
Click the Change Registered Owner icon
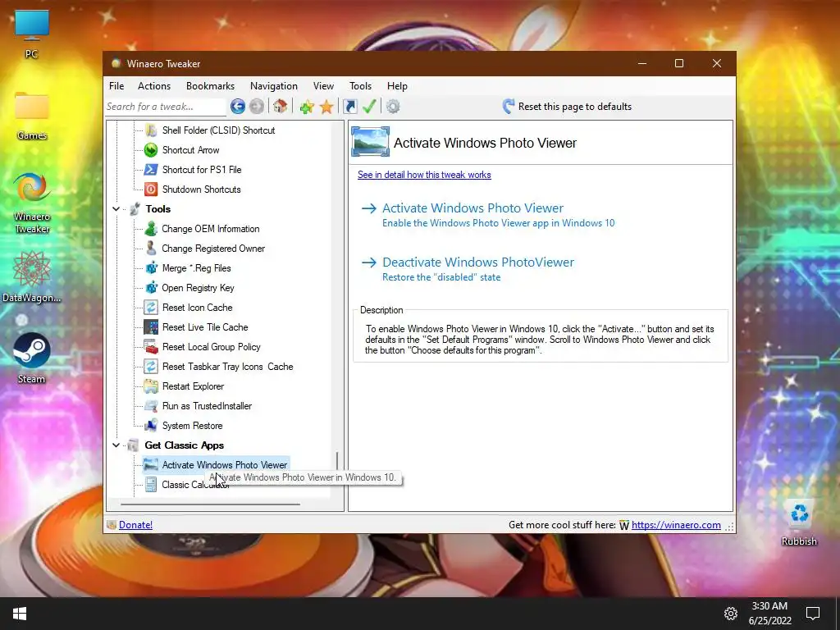[x=151, y=249]
